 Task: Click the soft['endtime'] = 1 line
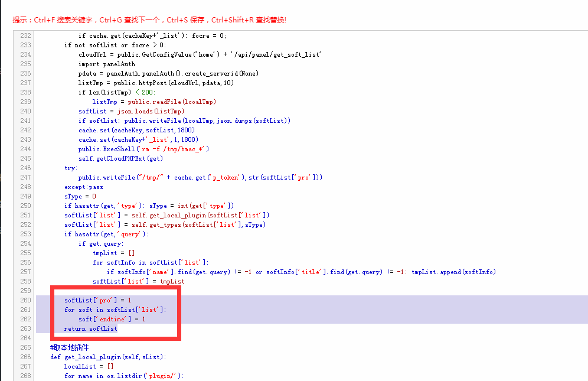click(112, 319)
